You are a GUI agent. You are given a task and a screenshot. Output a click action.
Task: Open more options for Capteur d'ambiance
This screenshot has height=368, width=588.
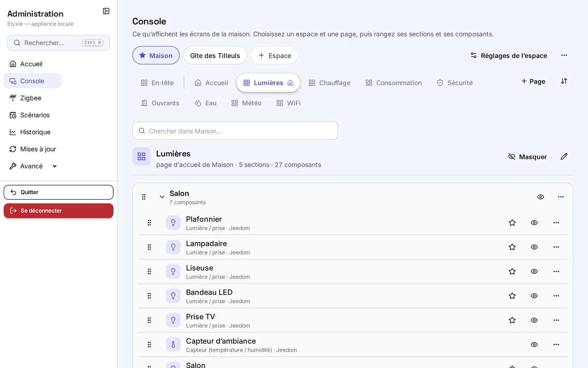(x=556, y=344)
